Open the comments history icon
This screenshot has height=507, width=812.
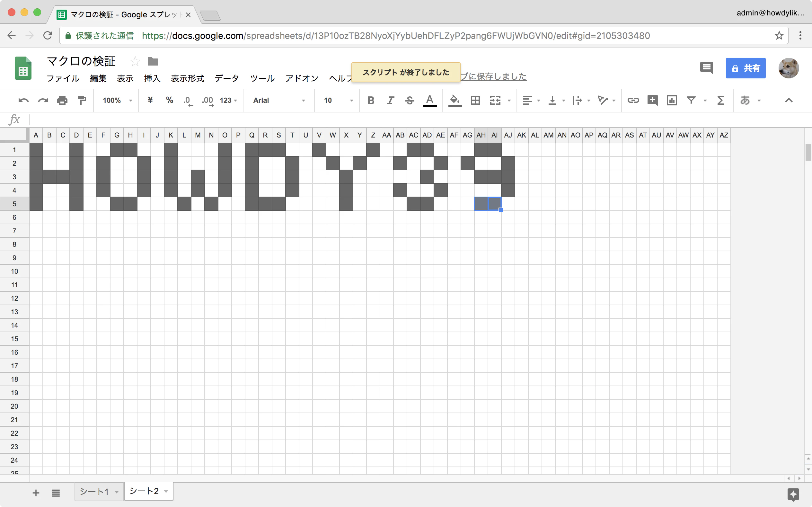click(706, 68)
